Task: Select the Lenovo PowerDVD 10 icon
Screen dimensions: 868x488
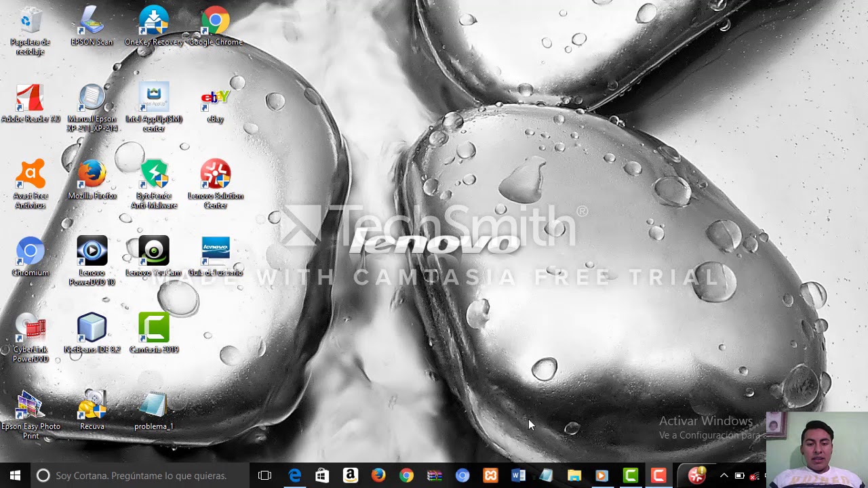Action: pos(92,261)
